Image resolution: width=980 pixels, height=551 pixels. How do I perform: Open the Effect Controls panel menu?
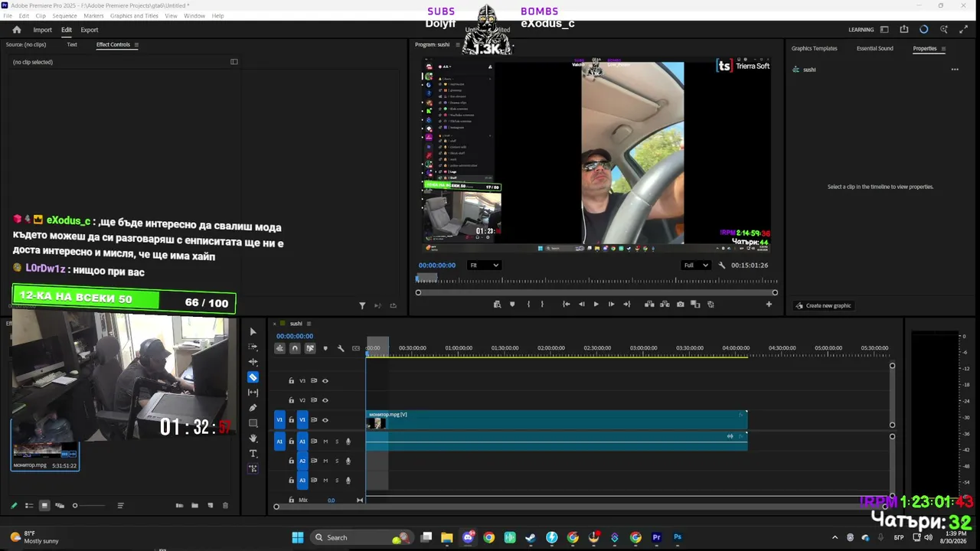click(x=136, y=44)
